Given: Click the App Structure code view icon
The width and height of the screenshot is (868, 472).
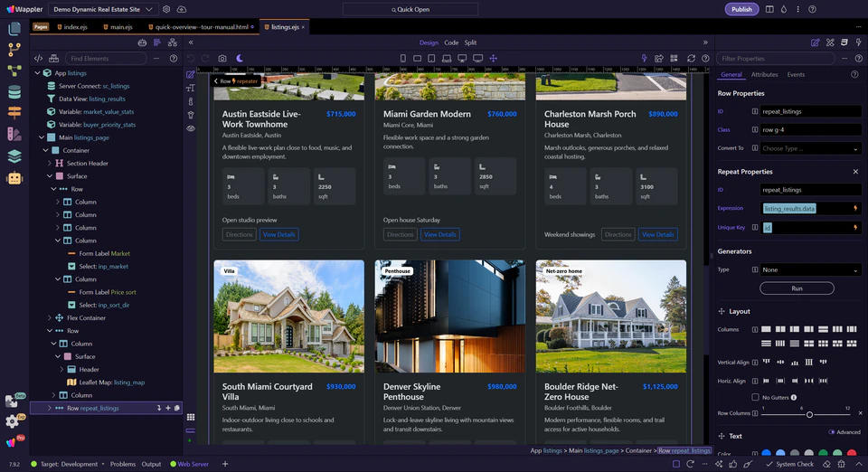Looking at the screenshot, I should (x=38, y=58).
